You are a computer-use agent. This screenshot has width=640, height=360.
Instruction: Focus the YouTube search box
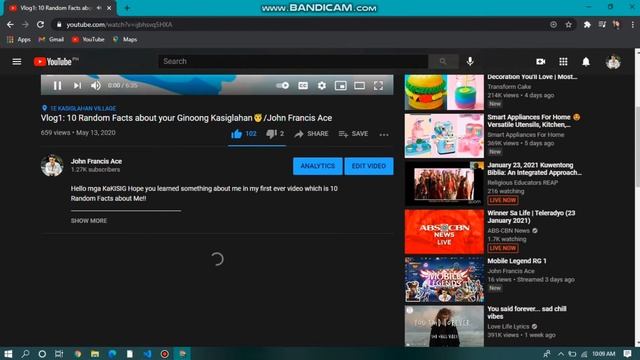(293, 61)
